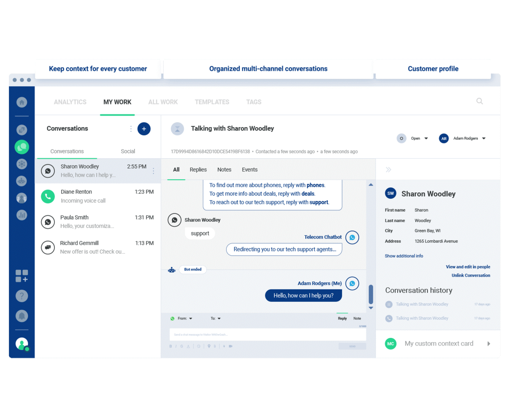Viewport: 513px width, 420px height.
Task: Open the analytics bar chart sidebar icon
Action: click(22, 215)
